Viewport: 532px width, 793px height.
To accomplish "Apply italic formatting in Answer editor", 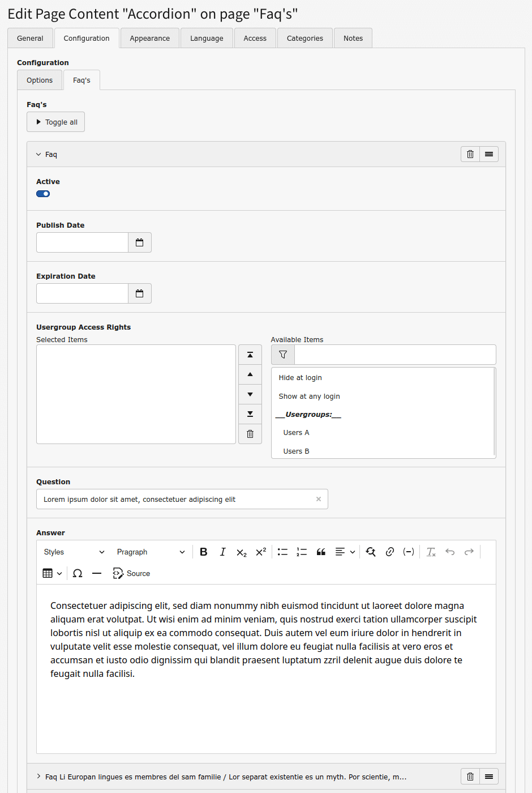I will [223, 552].
